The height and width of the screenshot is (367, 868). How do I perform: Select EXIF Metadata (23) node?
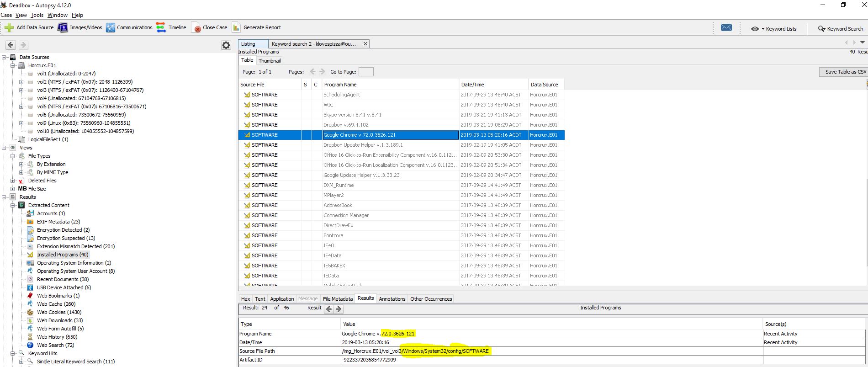(58, 222)
